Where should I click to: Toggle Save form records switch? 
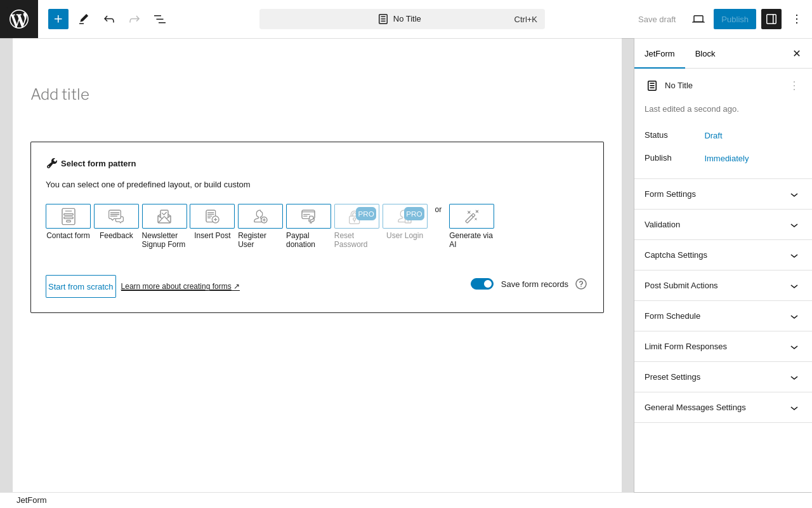tap(482, 284)
